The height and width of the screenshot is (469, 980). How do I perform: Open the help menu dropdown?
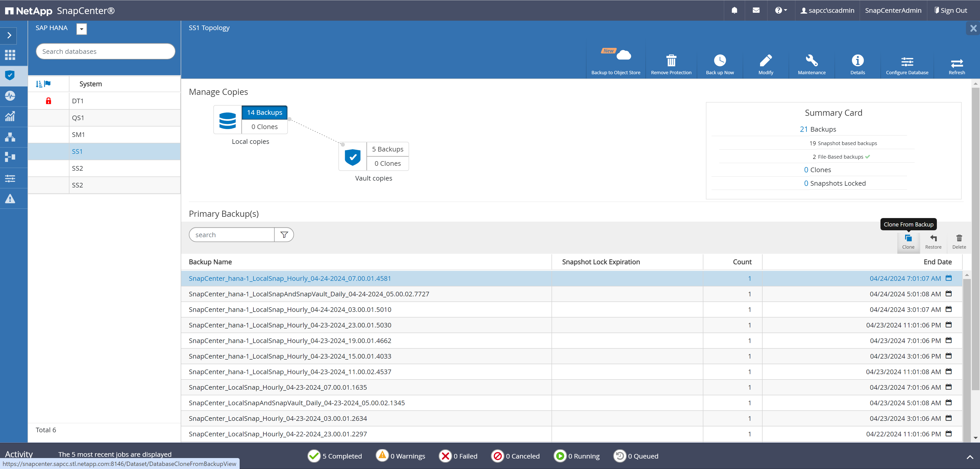(x=781, y=10)
